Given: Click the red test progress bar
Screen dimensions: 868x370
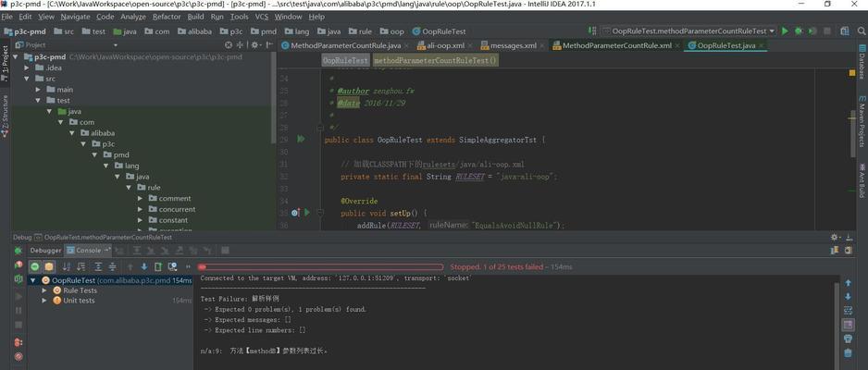Looking at the screenshot, I should [320, 266].
